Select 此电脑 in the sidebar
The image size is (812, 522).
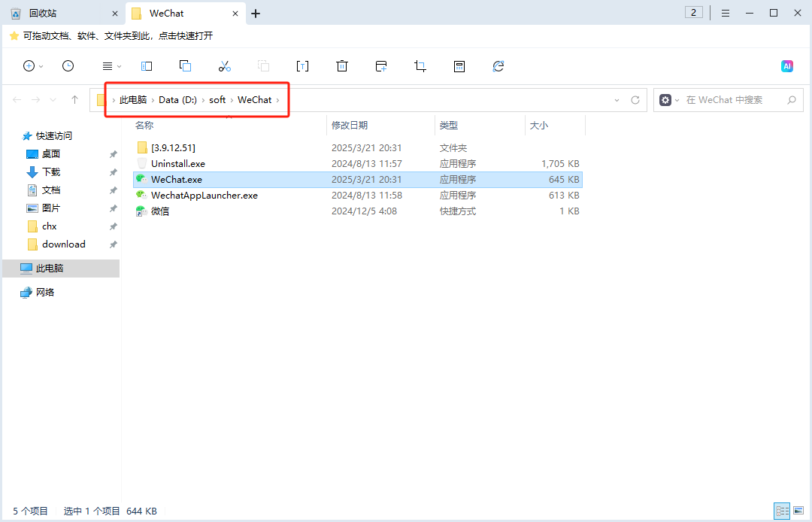point(61,269)
